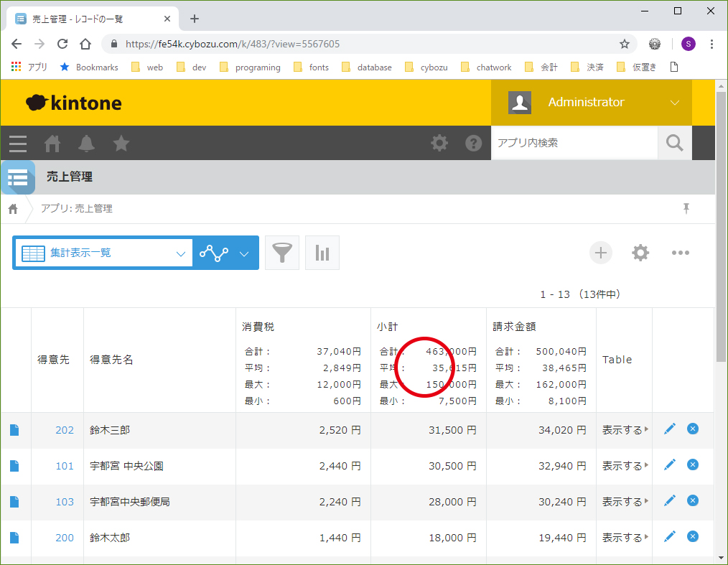Open app settings gear near plus button

[640, 253]
